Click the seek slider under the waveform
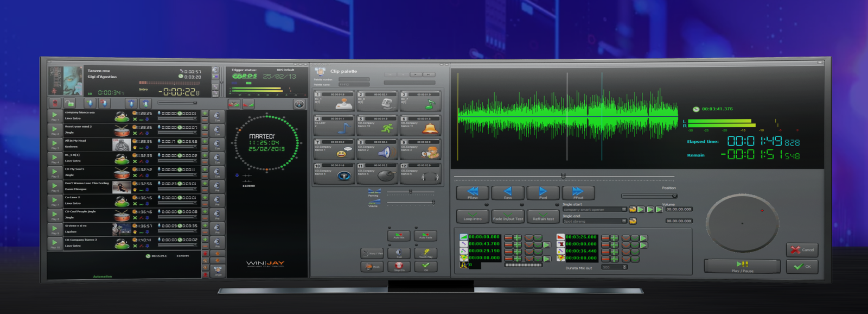The width and height of the screenshot is (868, 314). coord(564,176)
